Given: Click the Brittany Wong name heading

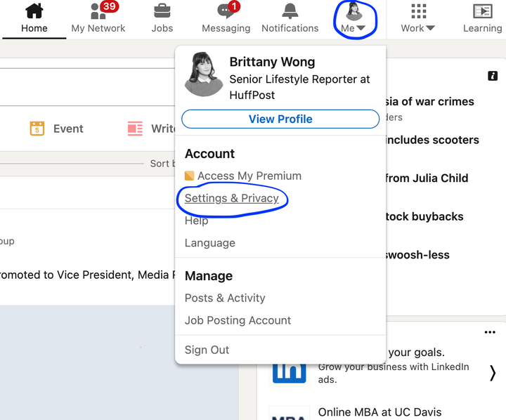Looking at the screenshot, I should tap(272, 62).
